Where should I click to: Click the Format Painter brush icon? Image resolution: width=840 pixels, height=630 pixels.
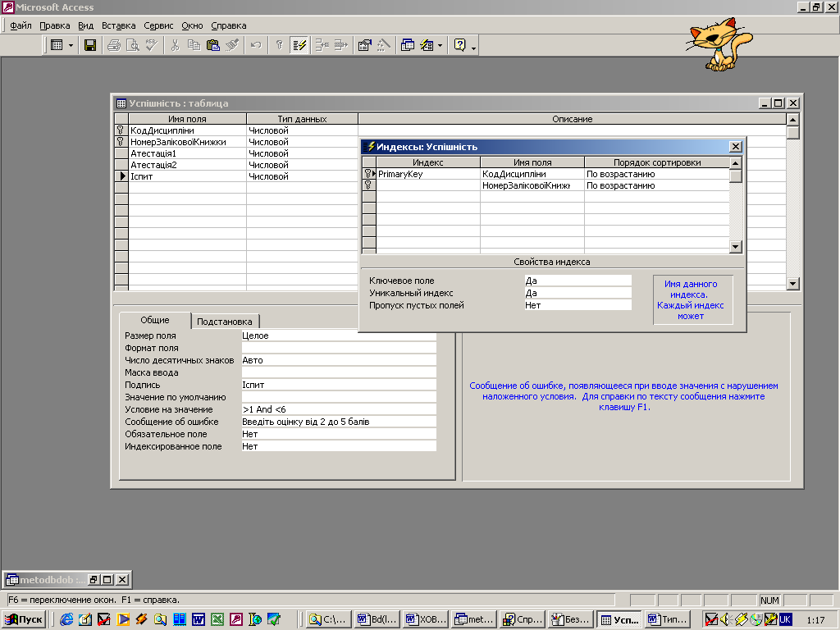[232, 46]
